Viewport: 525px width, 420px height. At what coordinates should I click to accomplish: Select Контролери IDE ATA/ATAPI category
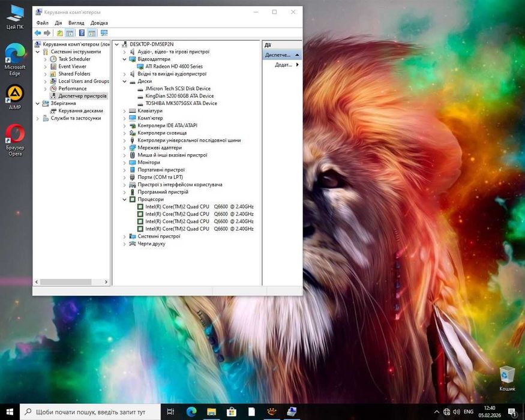tap(167, 125)
